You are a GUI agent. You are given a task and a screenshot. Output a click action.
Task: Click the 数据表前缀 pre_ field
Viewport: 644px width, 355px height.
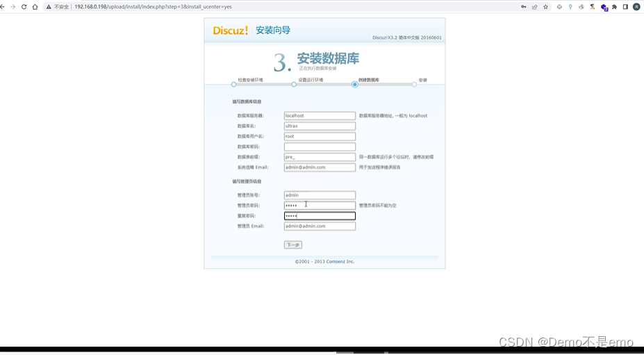tap(320, 157)
